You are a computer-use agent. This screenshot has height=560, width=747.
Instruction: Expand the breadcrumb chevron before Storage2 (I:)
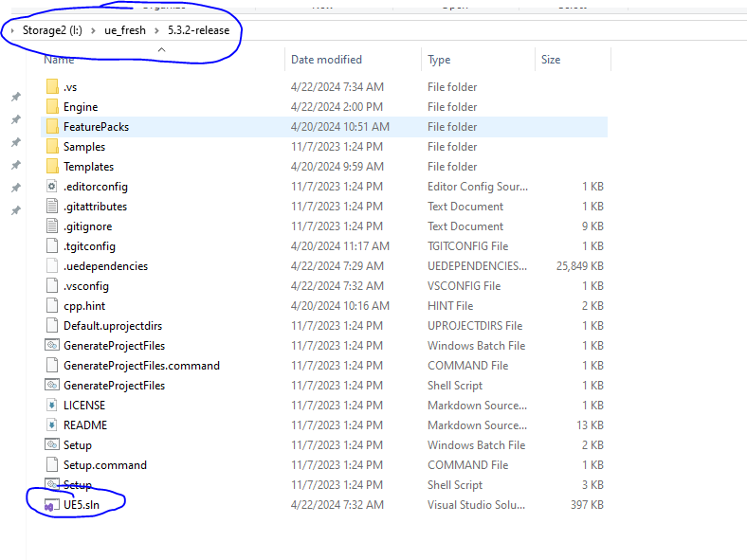pos(12,30)
